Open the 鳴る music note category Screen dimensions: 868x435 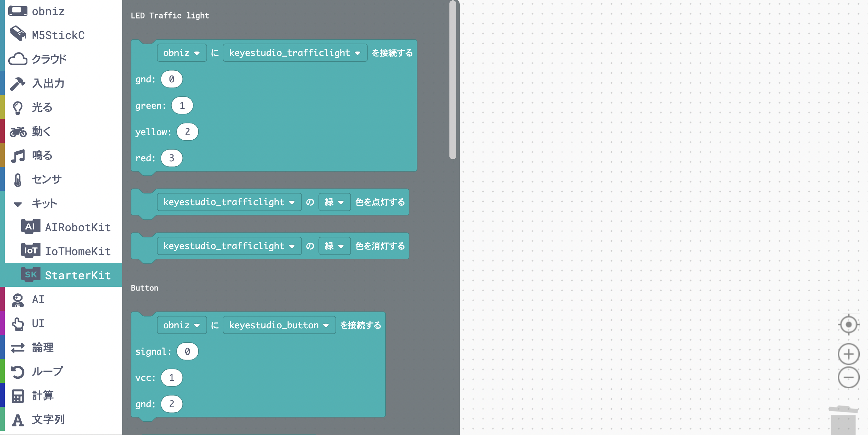pos(42,155)
